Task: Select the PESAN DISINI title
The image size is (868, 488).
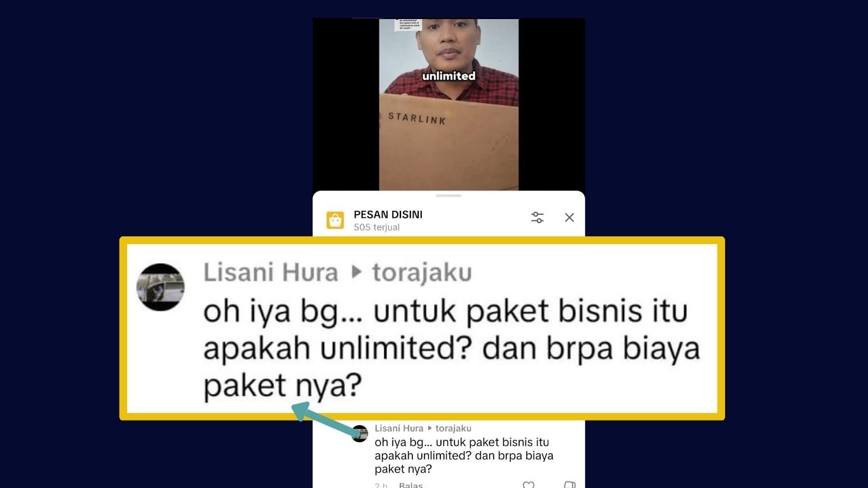Action: 388,215
